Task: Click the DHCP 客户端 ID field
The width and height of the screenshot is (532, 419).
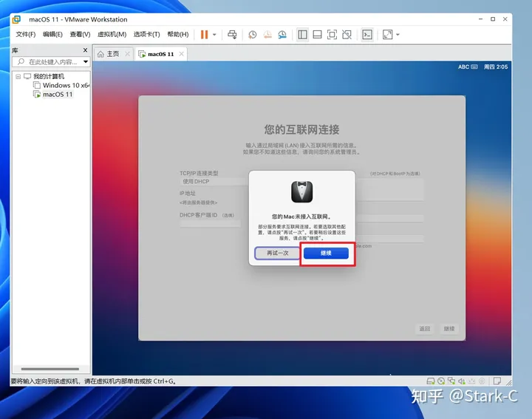Action: tap(211, 224)
